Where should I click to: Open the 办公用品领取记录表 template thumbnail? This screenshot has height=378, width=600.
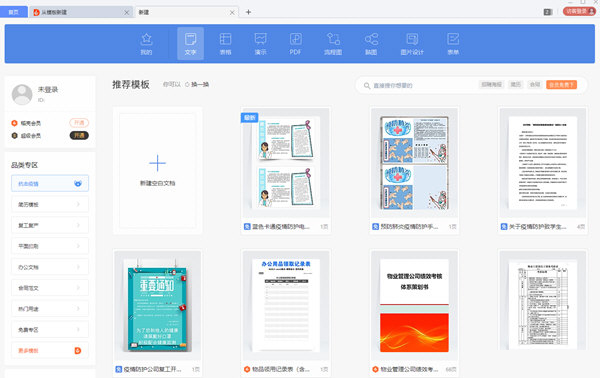point(285,305)
